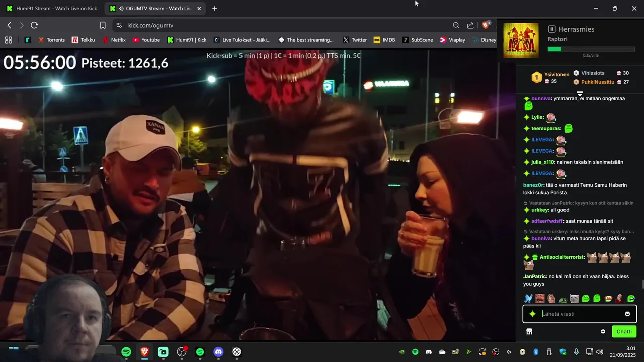644x362 pixels.
Task: Pause the Herrasmies track
Action: 551,29
